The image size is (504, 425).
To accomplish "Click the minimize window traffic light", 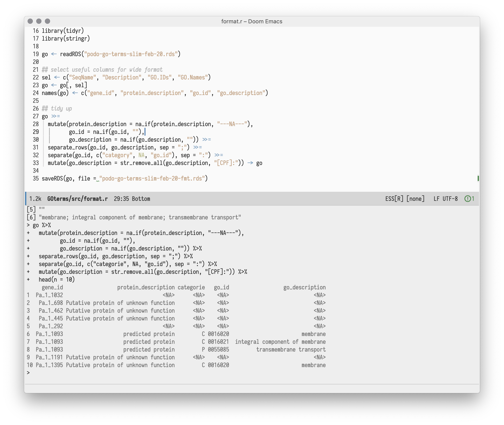I will 39,21.
